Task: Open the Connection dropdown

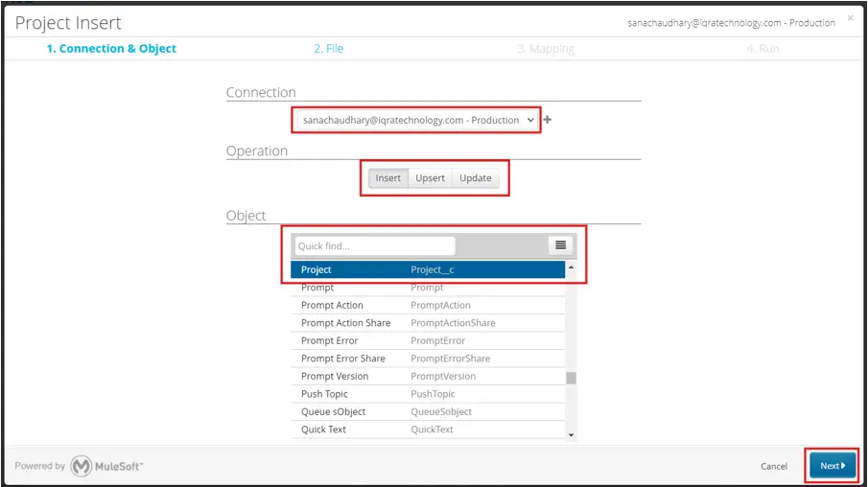Action: [416, 120]
